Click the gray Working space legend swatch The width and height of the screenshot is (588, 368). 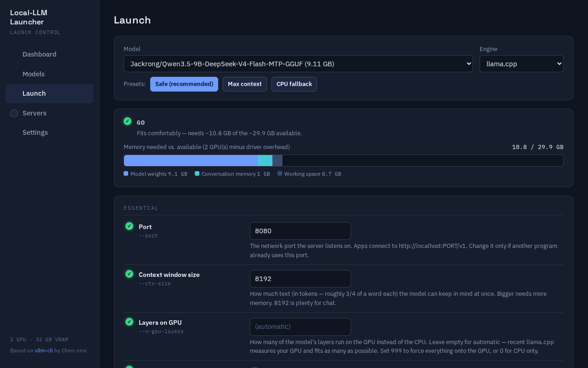click(x=280, y=173)
